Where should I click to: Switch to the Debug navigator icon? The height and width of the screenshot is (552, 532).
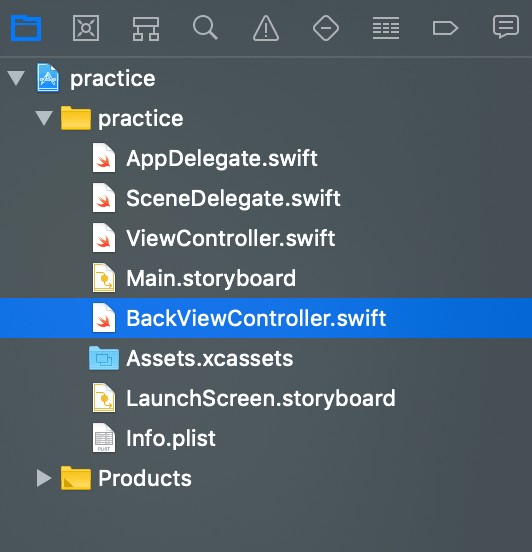386,28
